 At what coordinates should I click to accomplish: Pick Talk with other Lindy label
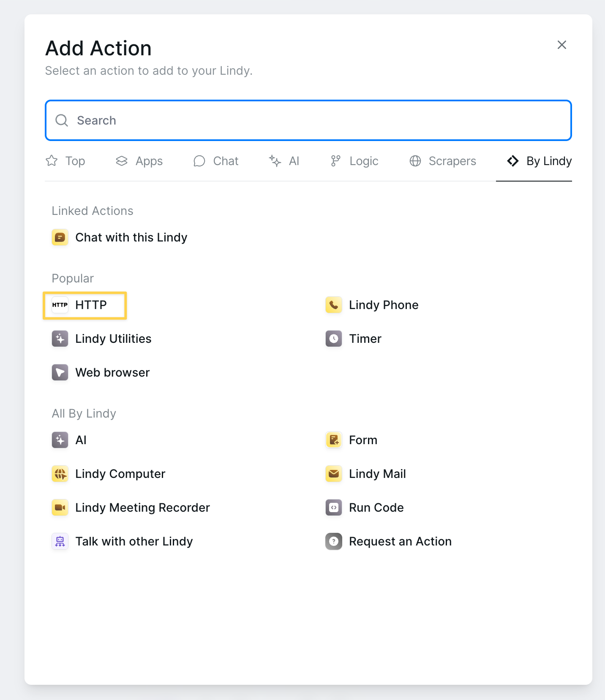[134, 541]
